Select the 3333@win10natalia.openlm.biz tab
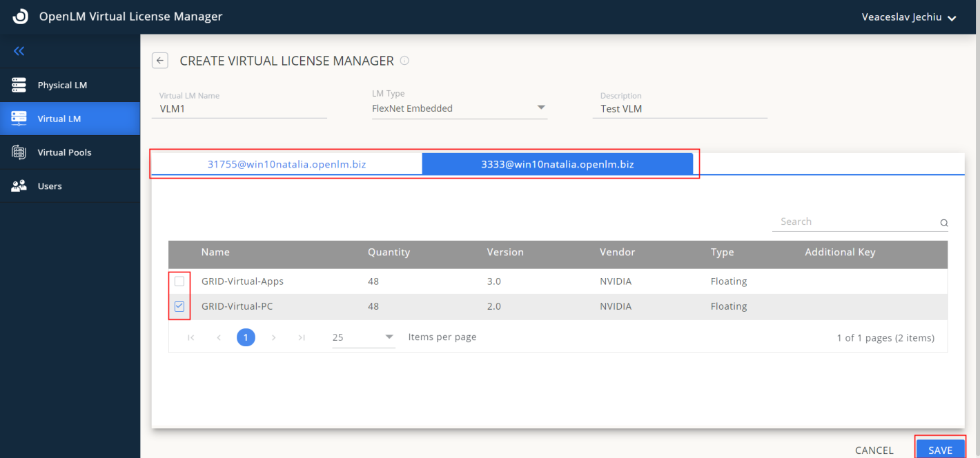 tap(557, 164)
